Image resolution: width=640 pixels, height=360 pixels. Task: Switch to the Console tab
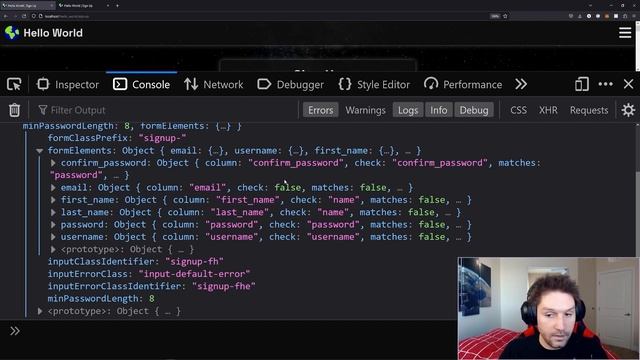141,84
